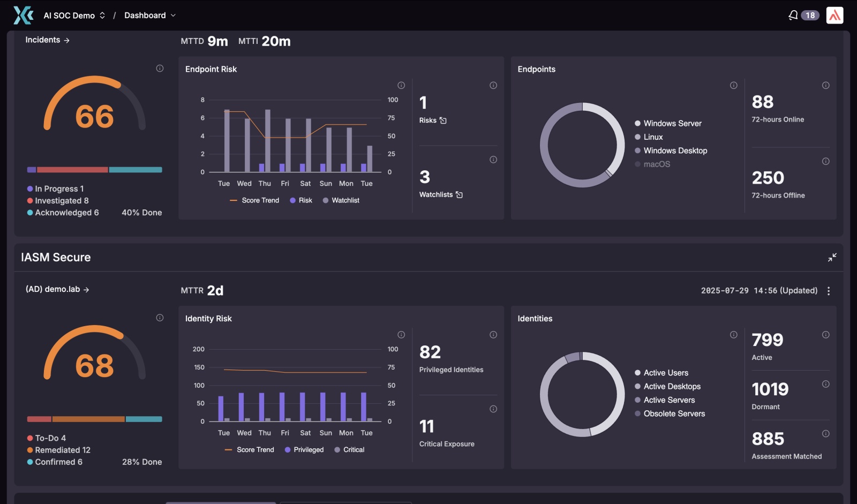Open the Incidents link with arrow
Viewport: 857px width, 504px height.
point(48,40)
